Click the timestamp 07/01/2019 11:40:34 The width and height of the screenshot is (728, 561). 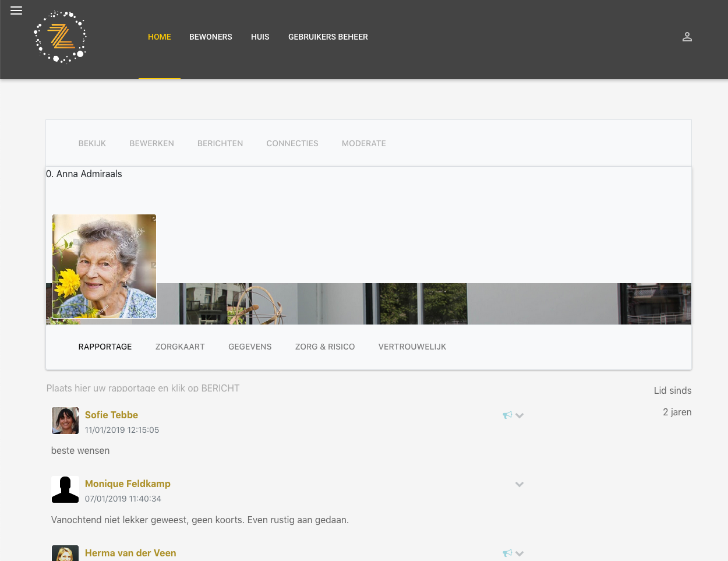pos(123,499)
